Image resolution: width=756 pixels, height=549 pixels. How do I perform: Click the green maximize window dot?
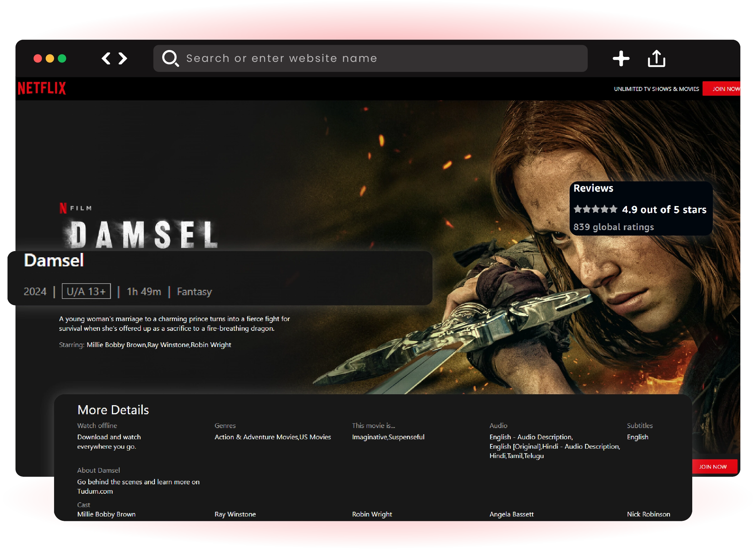click(62, 58)
